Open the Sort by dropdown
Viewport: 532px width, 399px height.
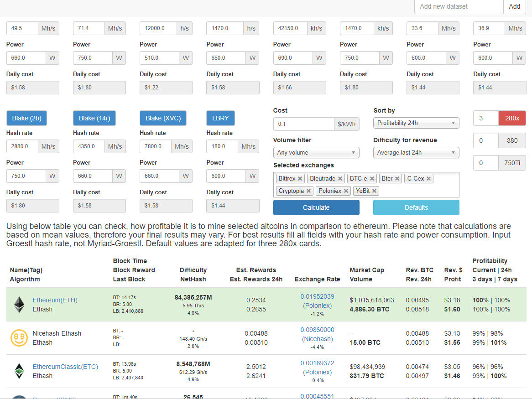pos(416,123)
